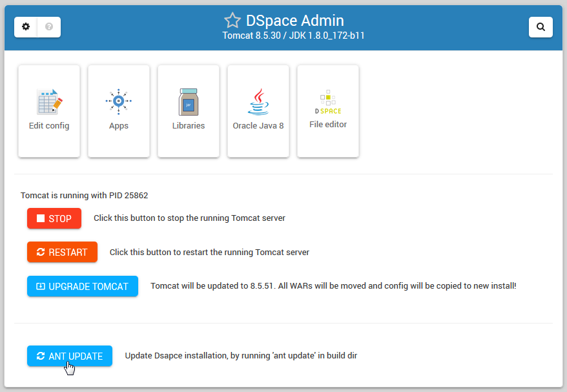
Task: Click the help question mark icon
Action: [49, 26]
